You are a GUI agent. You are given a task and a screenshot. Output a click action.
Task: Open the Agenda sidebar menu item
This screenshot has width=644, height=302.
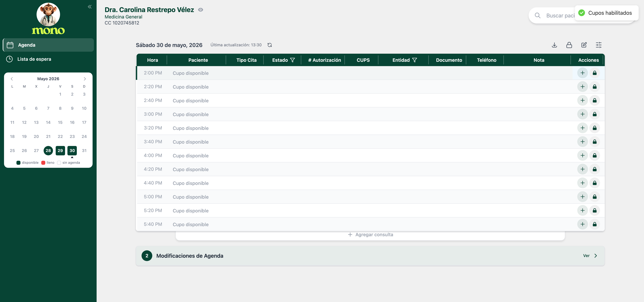pyautogui.click(x=48, y=45)
